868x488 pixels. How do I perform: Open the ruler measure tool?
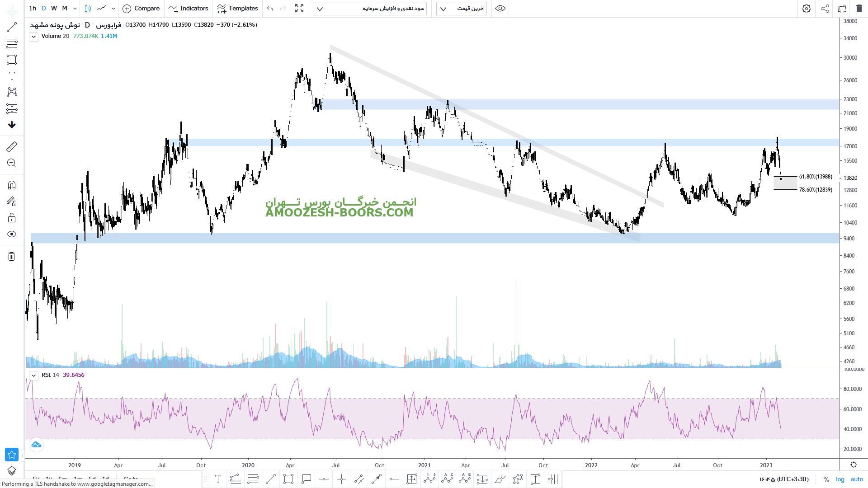coord(12,146)
